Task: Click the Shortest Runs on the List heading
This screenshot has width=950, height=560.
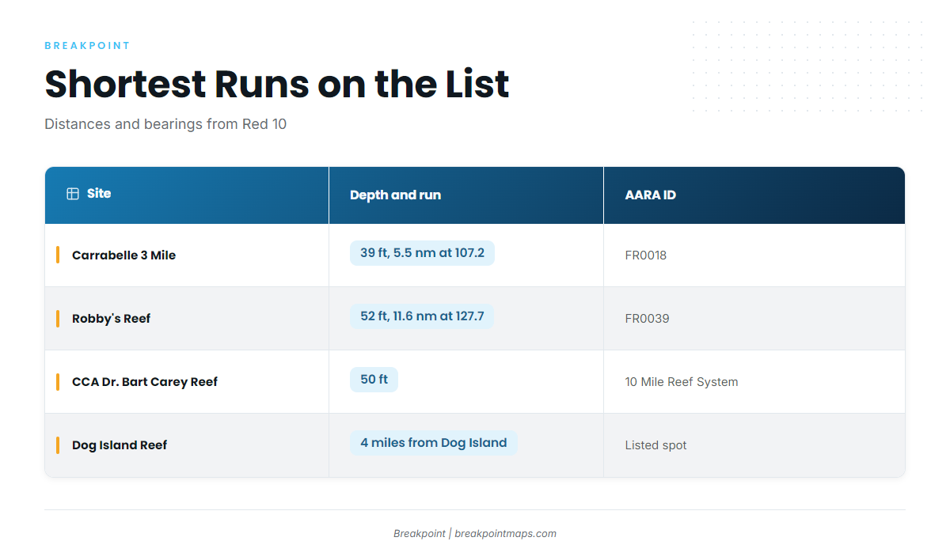Action: [x=277, y=84]
